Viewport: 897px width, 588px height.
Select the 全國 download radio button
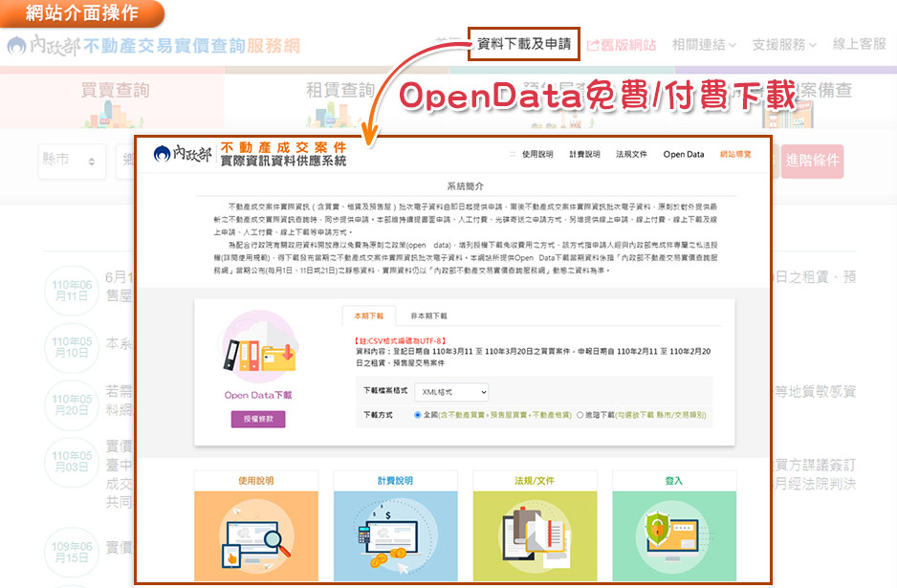(418, 415)
